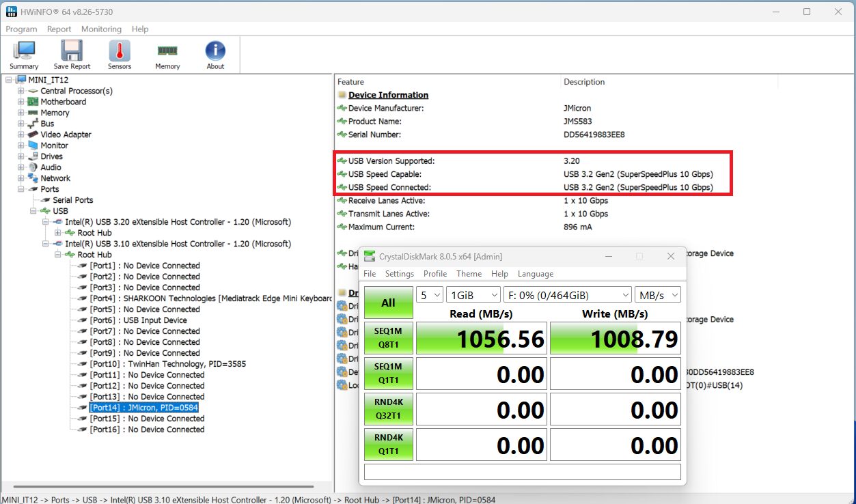
Task: Collapse the MINI_IT12 root node
Action: [8, 80]
